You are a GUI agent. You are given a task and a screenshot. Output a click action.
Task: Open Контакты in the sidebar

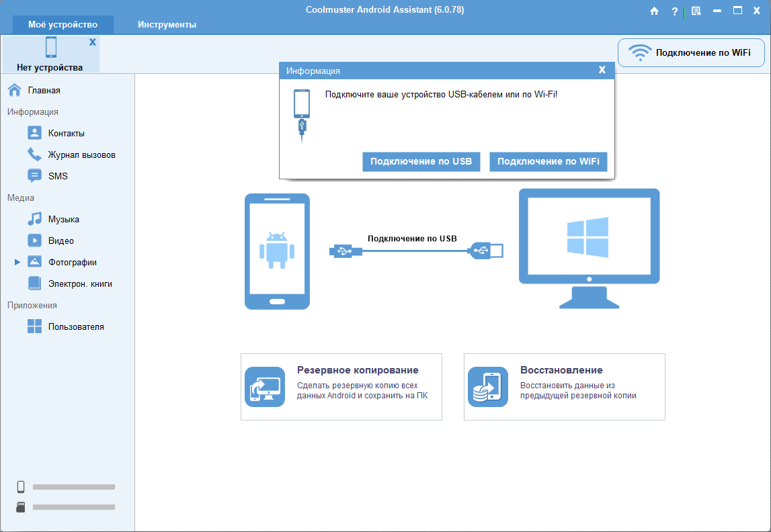pos(67,133)
